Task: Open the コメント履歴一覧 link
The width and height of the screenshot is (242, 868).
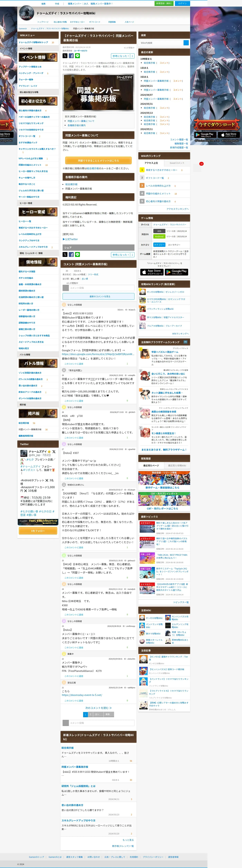Action: [179, 140]
